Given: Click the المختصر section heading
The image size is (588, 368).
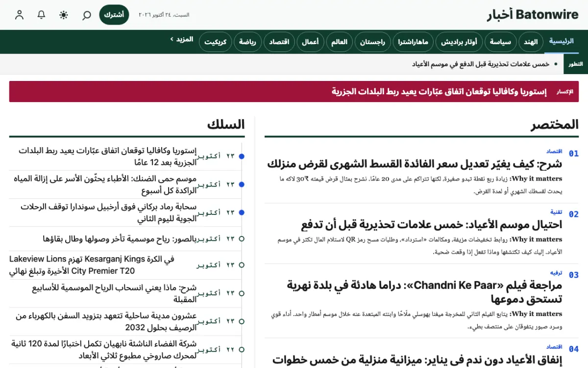Looking at the screenshot, I should [555, 125].
